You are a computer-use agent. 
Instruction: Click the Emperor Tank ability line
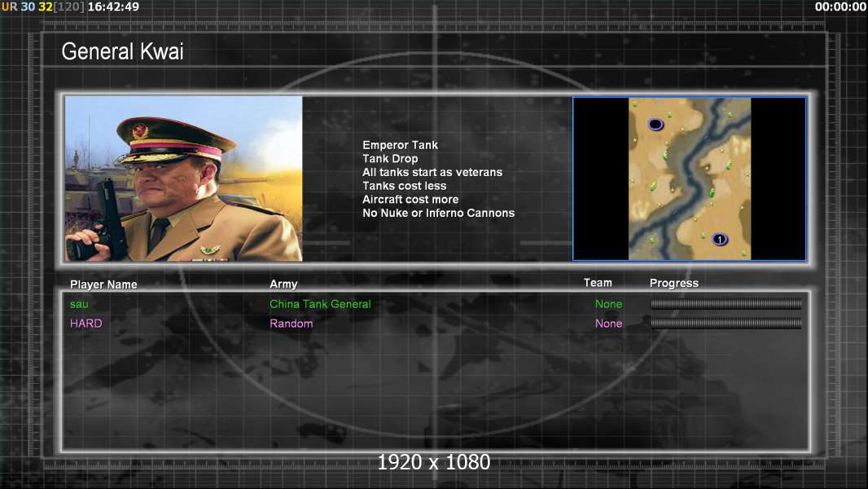[401, 145]
